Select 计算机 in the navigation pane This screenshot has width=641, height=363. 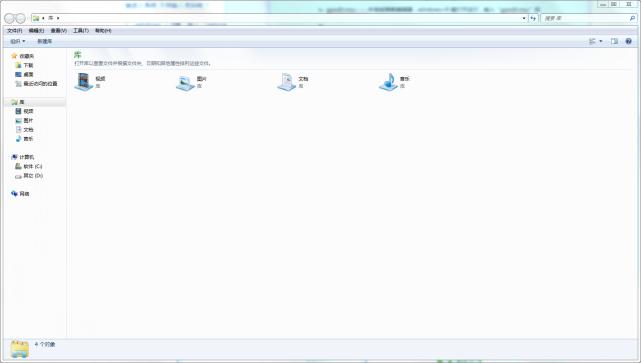coord(23,157)
